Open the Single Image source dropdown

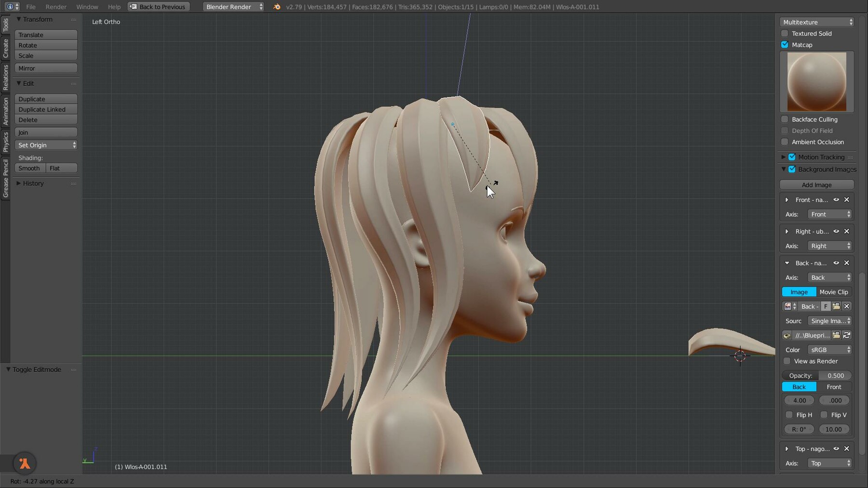click(829, 321)
